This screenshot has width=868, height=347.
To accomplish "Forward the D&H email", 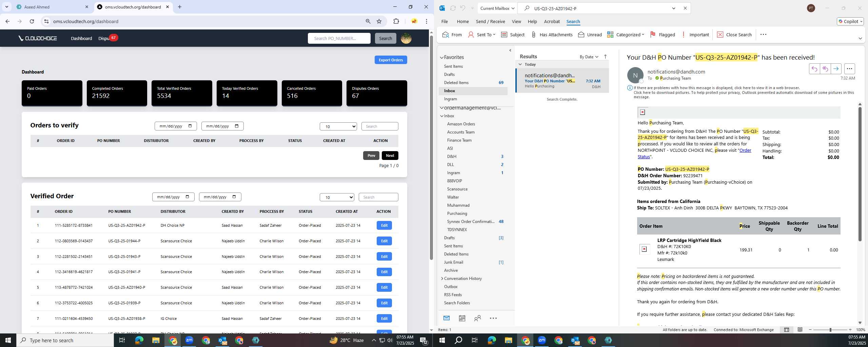I will click(836, 69).
